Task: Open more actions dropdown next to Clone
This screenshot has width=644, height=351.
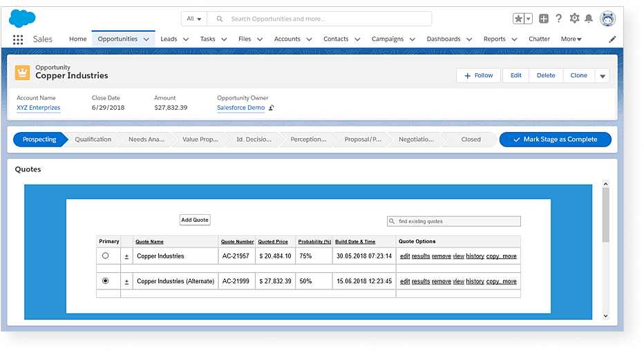Action: [x=603, y=76]
